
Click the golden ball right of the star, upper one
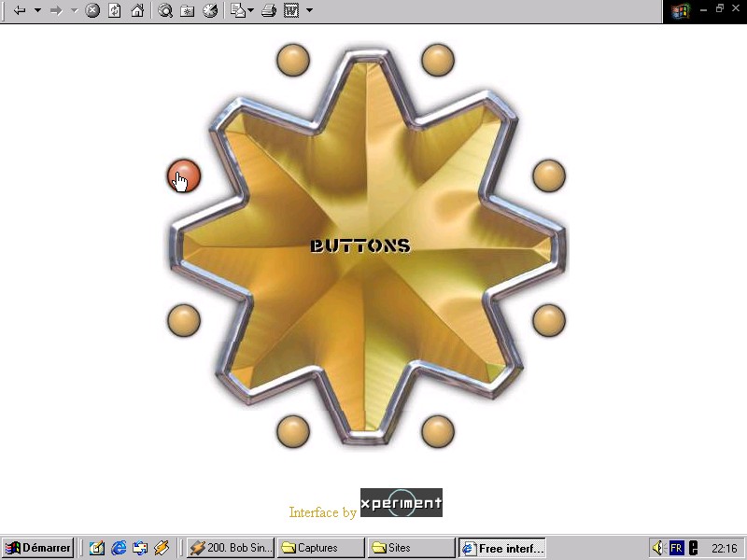coord(549,175)
